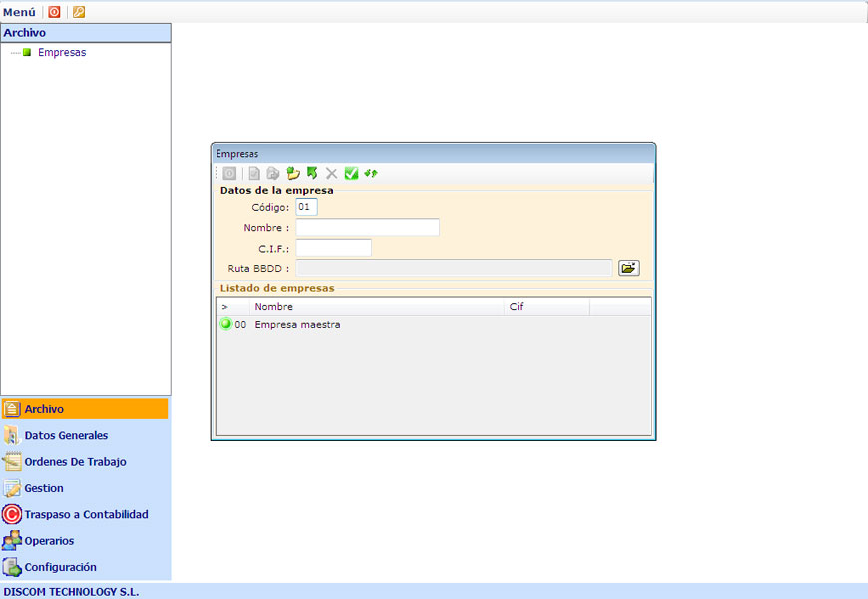Click the gray X delete icon
This screenshot has height=599, width=868.
[x=332, y=174]
